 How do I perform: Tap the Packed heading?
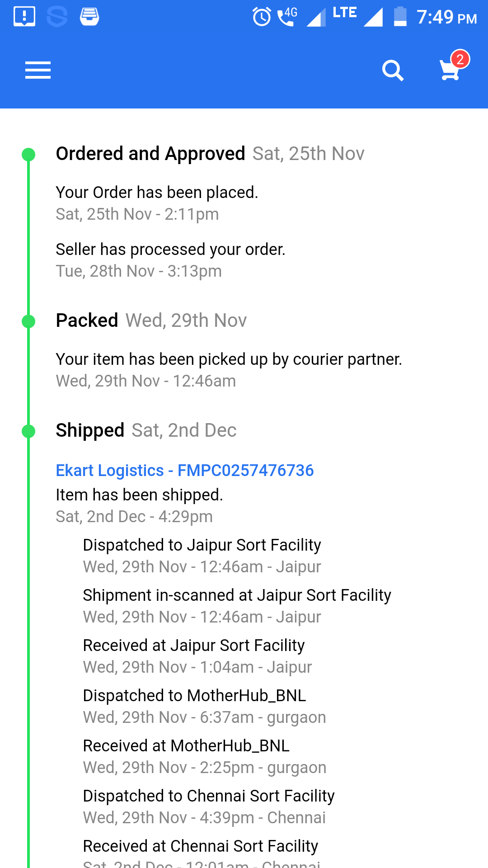(87, 321)
